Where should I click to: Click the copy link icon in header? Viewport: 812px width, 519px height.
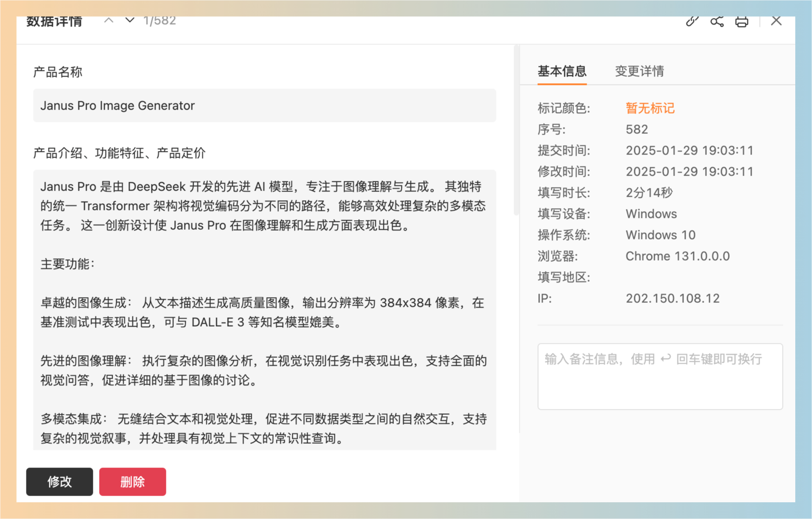(x=692, y=21)
